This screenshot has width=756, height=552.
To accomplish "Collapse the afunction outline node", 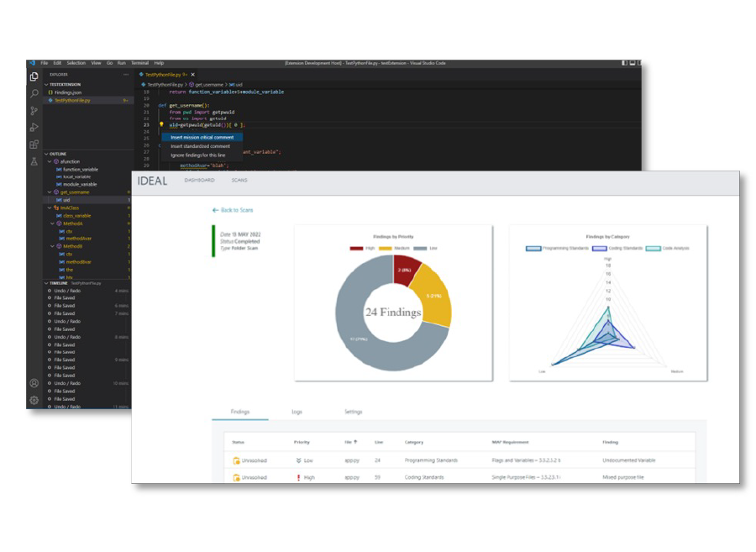I will pyautogui.click(x=50, y=161).
